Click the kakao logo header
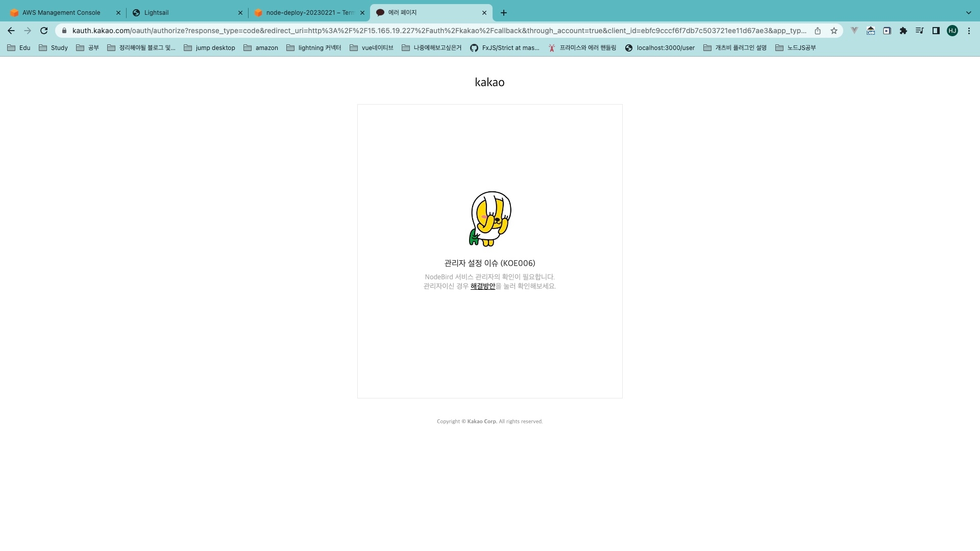Screen dimensions: 980x551 click(x=489, y=82)
